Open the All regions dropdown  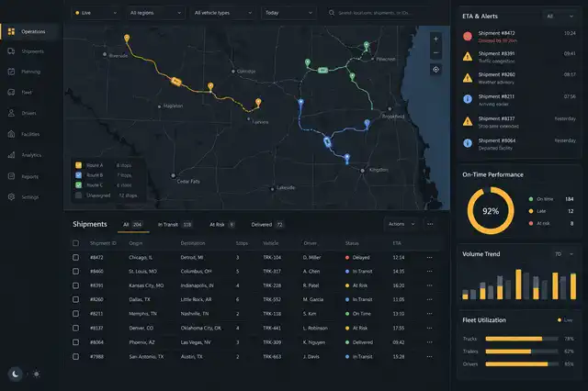(155, 13)
